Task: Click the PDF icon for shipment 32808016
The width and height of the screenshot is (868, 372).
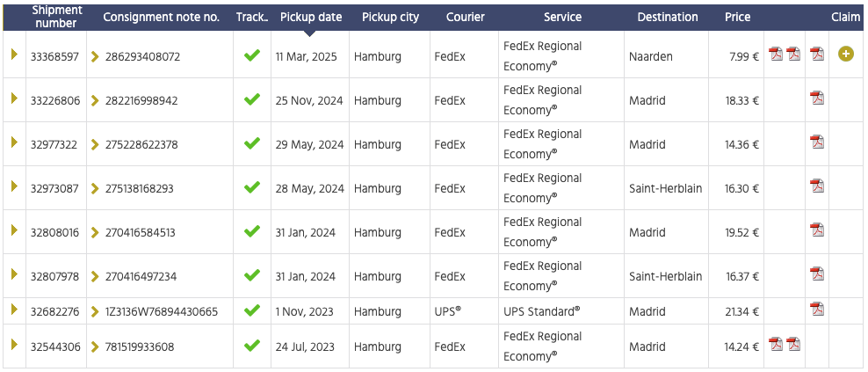Action: (817, 230)
